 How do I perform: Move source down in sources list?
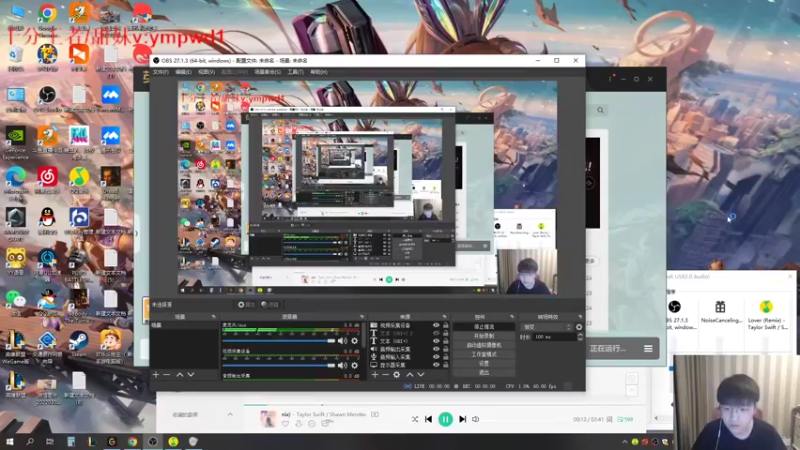click(x=420, y=374)
